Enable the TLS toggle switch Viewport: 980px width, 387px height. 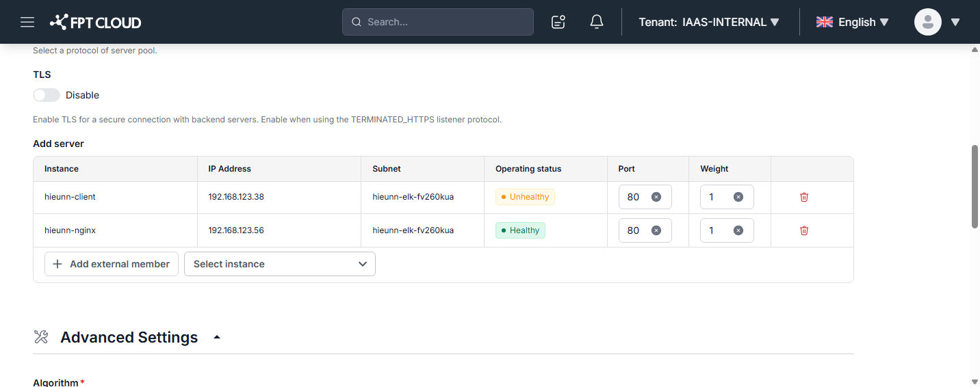pos(47,95)
